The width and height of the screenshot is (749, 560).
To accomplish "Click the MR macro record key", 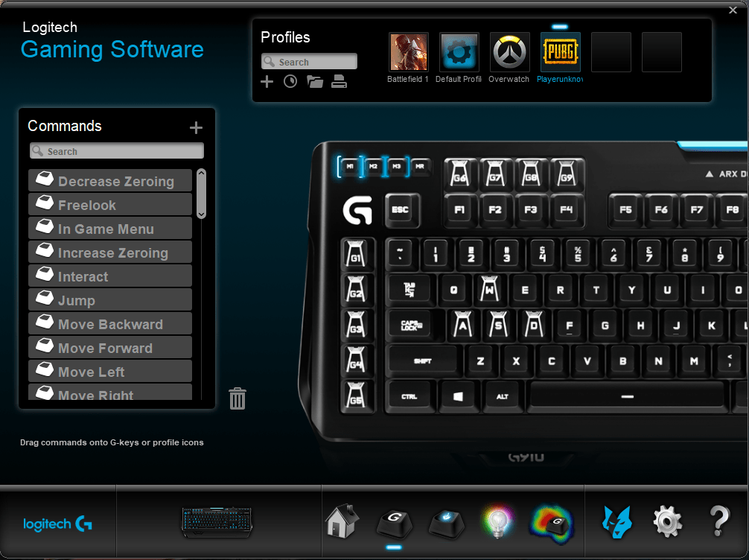I will pyautogui.click(x=420, y=166).
